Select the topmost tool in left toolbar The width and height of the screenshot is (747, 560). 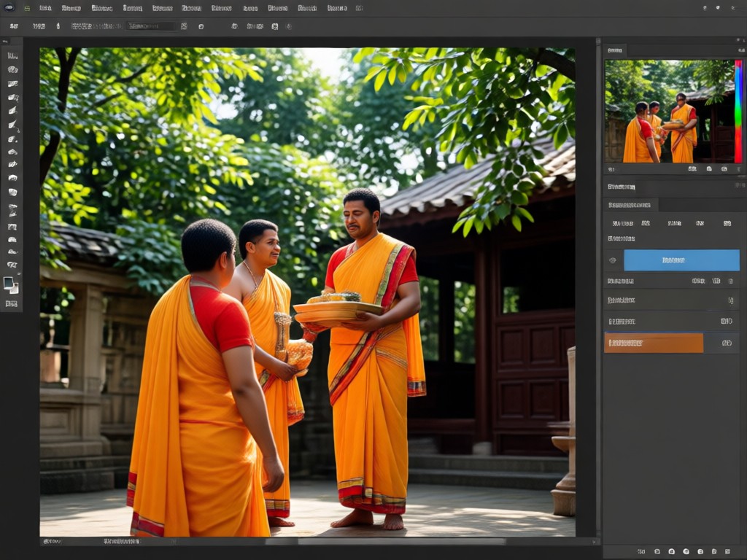click(12, 55)
